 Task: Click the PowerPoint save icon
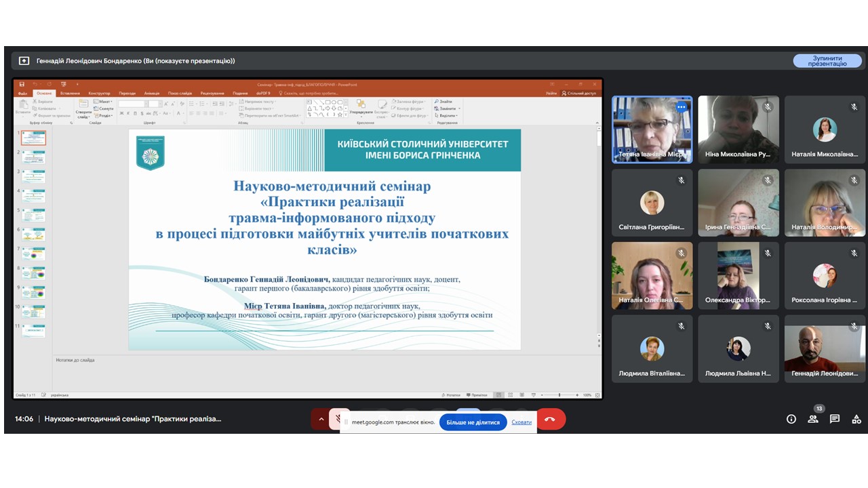(x=22, y=85)
